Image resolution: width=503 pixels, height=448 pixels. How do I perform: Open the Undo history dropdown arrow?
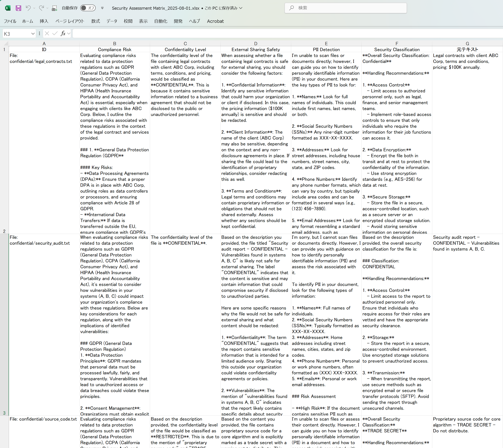(34, 8)
